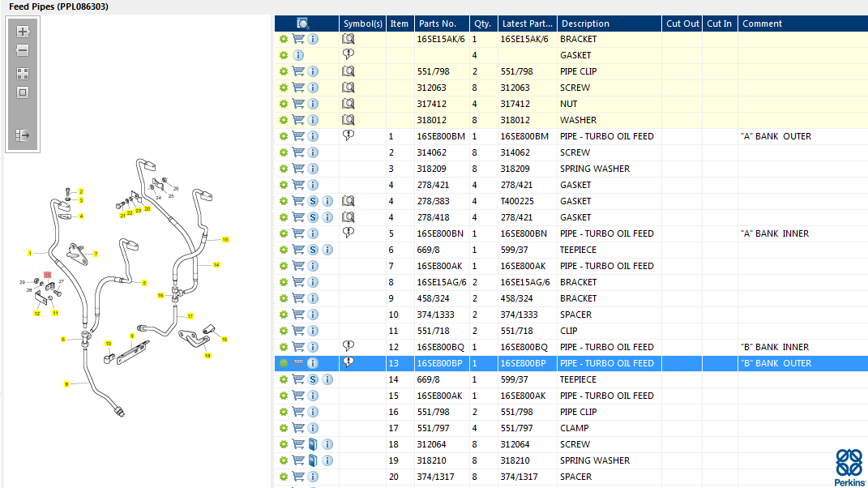Viewport: 868px width, 488px height.
Task: Open blue book icon for 312064 SCREW
Action: 313,444
